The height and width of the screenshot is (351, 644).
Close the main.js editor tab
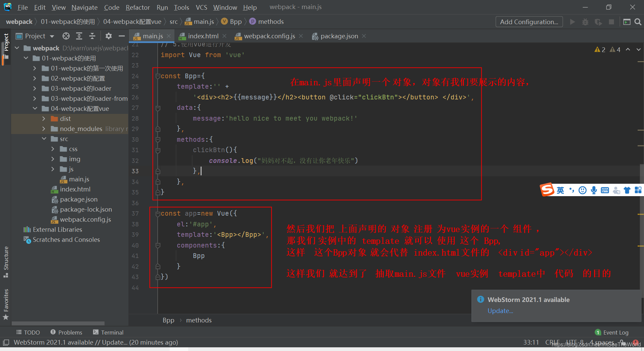point(169,36)
